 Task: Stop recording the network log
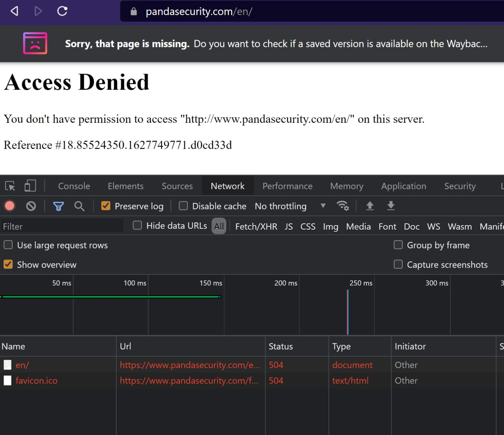(10, 206)
